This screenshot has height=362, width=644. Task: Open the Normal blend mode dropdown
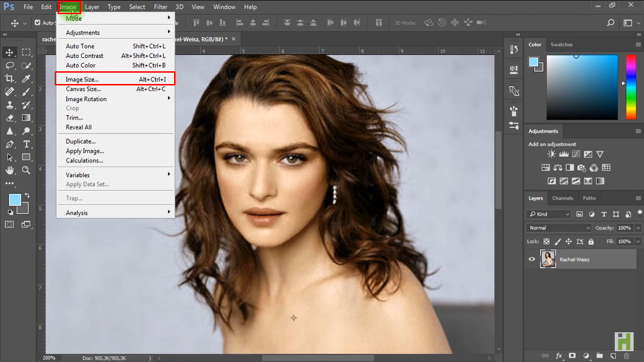[x=559, y=228]
